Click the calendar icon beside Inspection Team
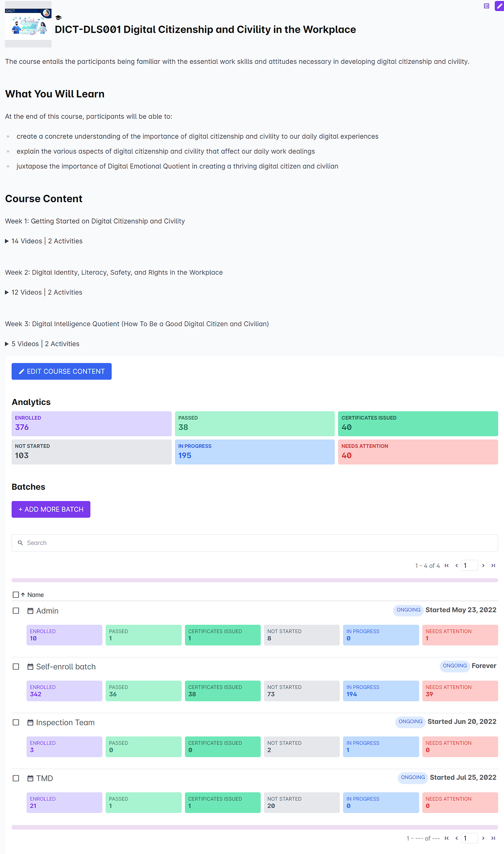The width and height of the screenshot is (504, 854). point(30,723)
